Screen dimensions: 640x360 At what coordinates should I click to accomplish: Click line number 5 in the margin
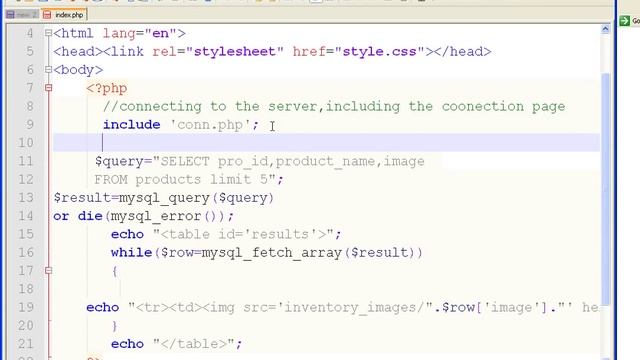(x=29, y=51)
